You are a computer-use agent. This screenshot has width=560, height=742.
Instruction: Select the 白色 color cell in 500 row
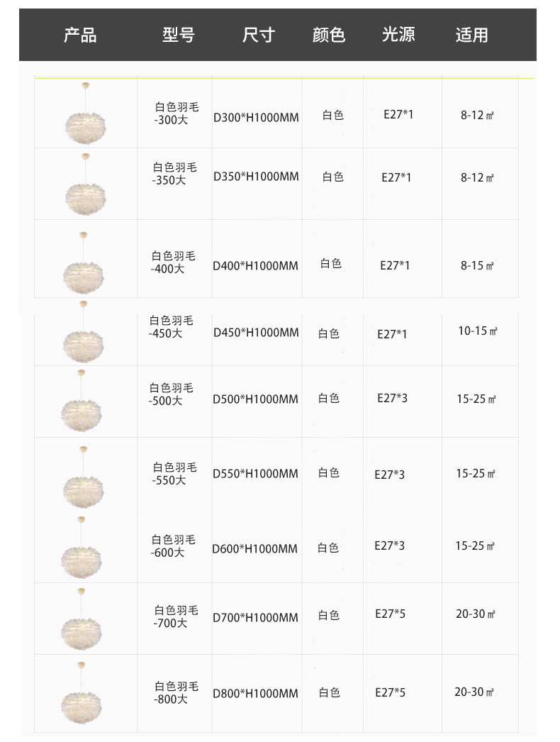click(x=329, y=399)
